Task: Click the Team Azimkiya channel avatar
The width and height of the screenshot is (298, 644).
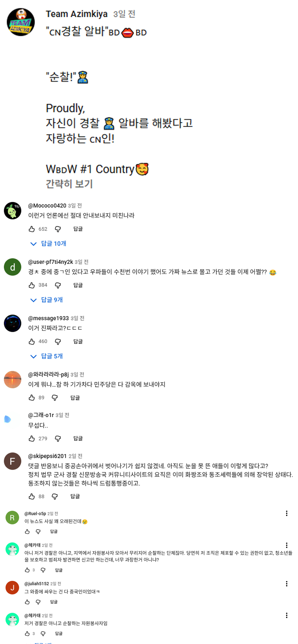Action: (21, 22)
